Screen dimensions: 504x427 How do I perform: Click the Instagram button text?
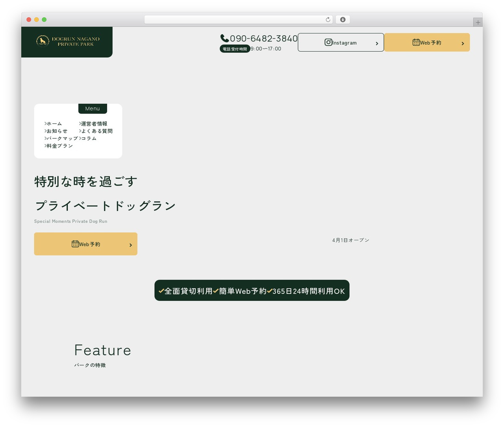[345, 43]
